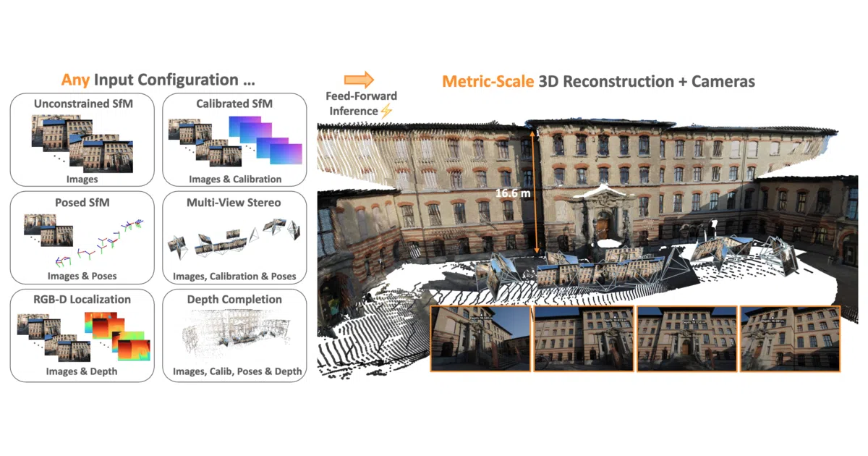This screenshot has width=868, height=456.
Task: Select the Calibrated SfM card title
Action: [x=234, y=104]
